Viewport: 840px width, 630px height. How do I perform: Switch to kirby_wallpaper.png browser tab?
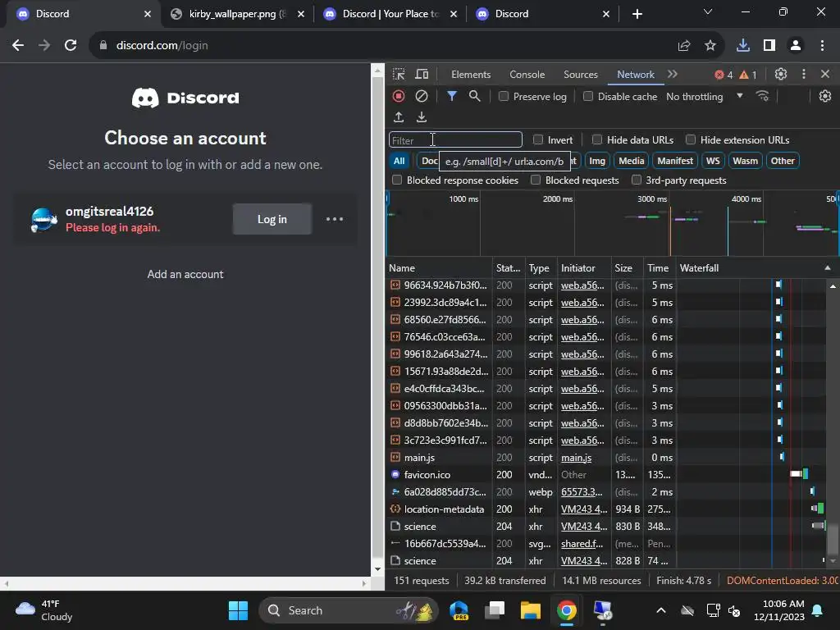click(237, 14)
